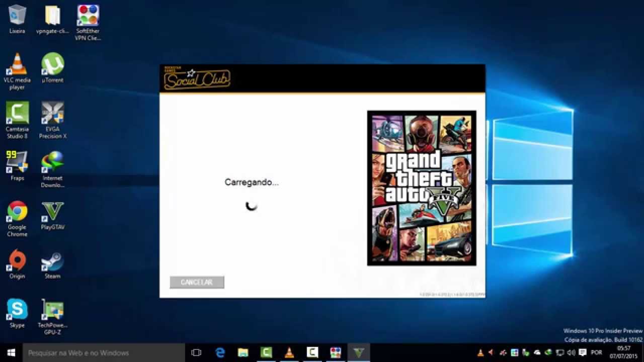Screen dimensions: 644x362
Task: Select TechPowerUp GPU-Z desktop shortcut
Action: pos(52,318)
